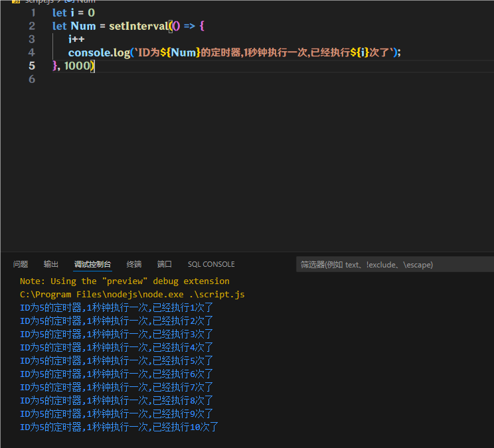Click the i++ statement

click(x=76, y=39)
